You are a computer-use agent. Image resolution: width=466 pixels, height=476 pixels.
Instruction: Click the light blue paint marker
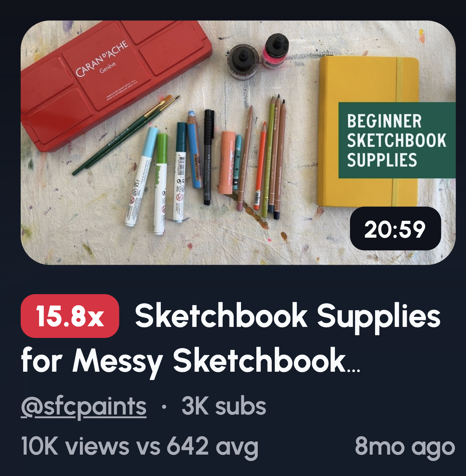[142, 176]
